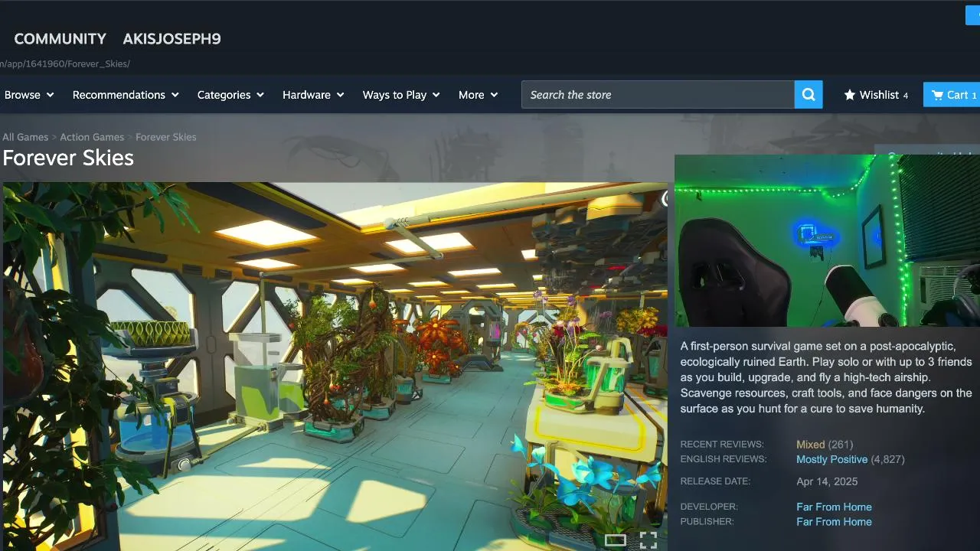Viewport: 980px width, 551px height.
Task: Click the magnifying glass search button
Action: (x=808, y=95)
